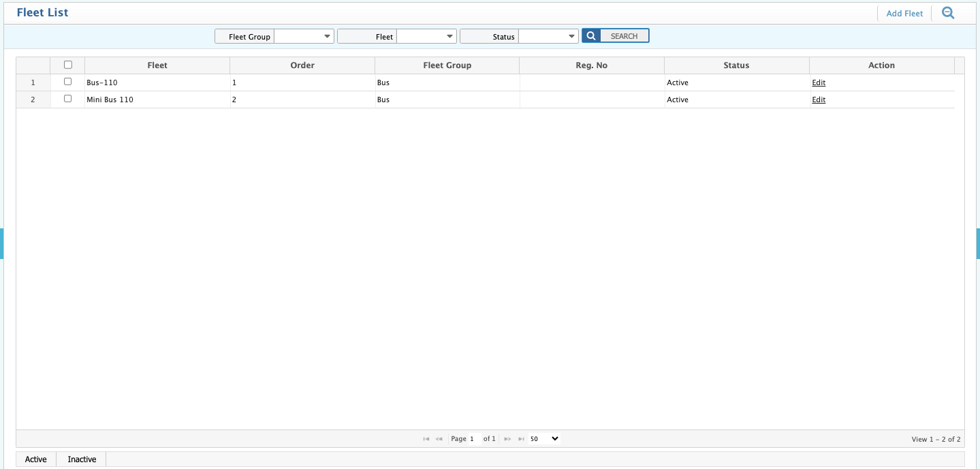Switch to the Active tab
The height and width of the screenshot is (469, 980).
tap(36, 459)
